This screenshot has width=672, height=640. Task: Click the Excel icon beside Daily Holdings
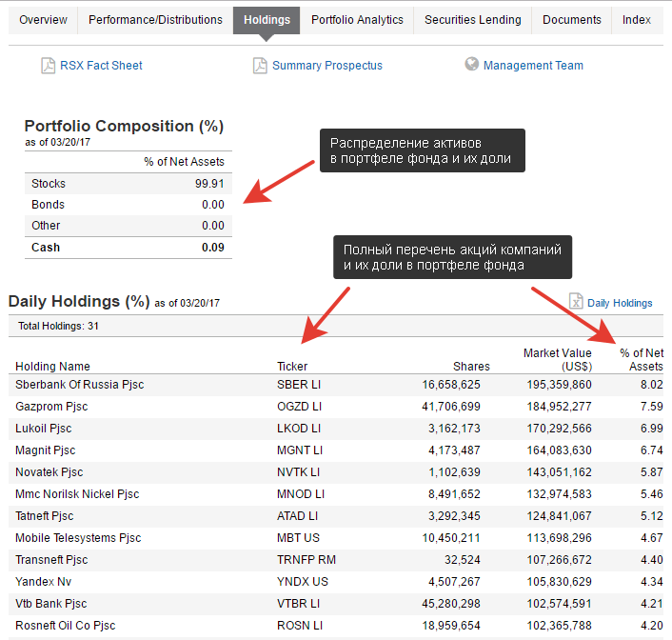(576, 301)
